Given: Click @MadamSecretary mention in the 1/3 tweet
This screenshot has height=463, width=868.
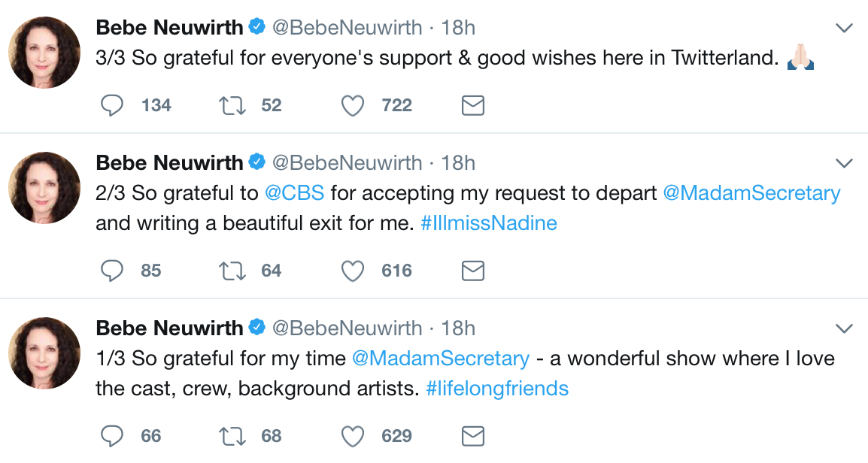Looking at the screenshot, I should tap(441, 359).
